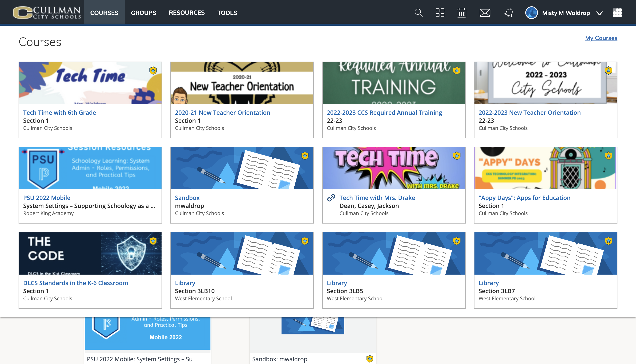Open the recent activity grid icon

pyautogui.click(x=440, y=12)
